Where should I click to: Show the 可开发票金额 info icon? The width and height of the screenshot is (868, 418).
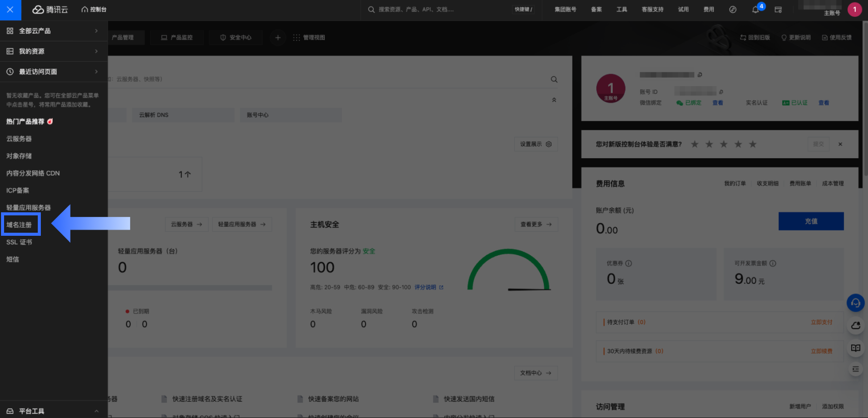[773, 263]
